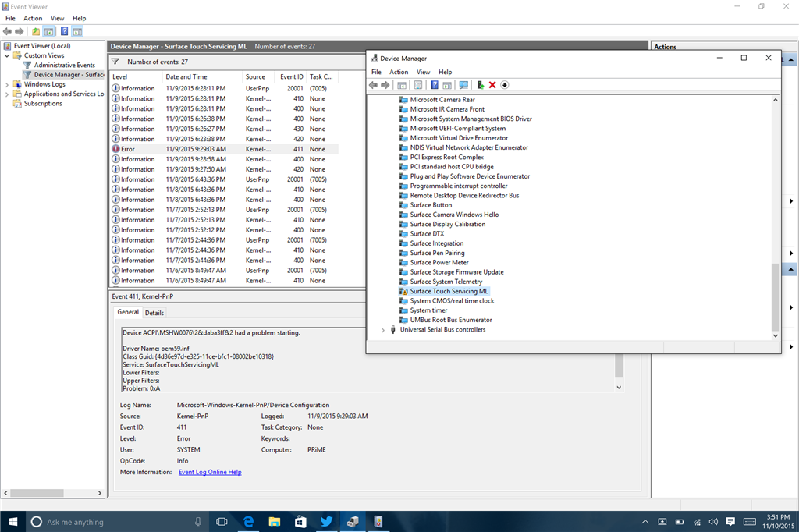Select Error event row at 9:29:03 AM
The height and width of the screenshot is (532, 799).
(x=224, y=149)
